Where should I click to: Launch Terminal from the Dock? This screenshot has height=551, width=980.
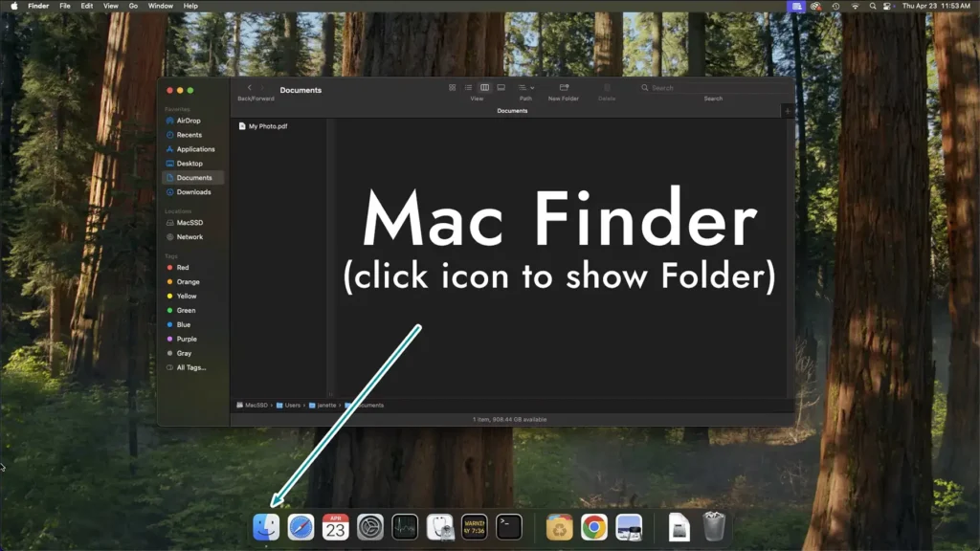[507, 526]
